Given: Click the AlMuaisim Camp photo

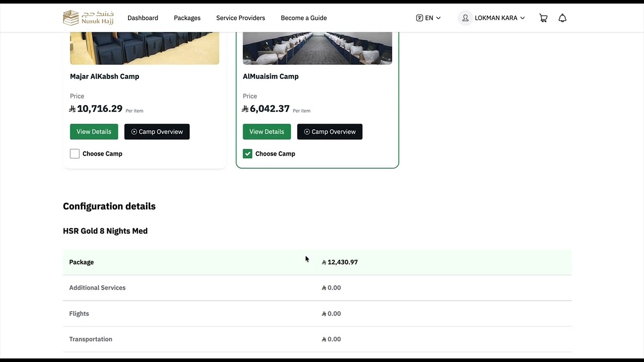Looking at the screenshot, I should [317, 48].
